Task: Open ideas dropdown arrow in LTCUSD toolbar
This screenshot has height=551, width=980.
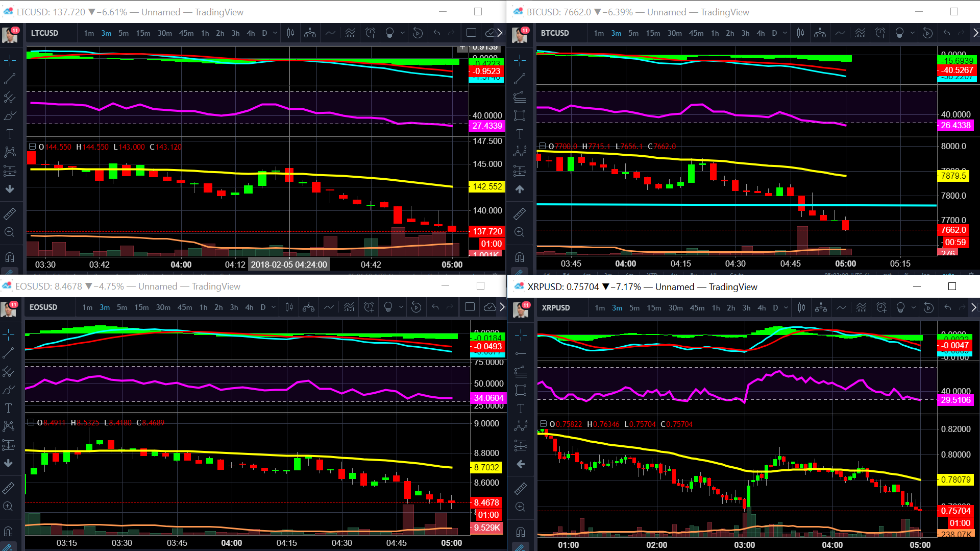Action: (x=402, y=33)
